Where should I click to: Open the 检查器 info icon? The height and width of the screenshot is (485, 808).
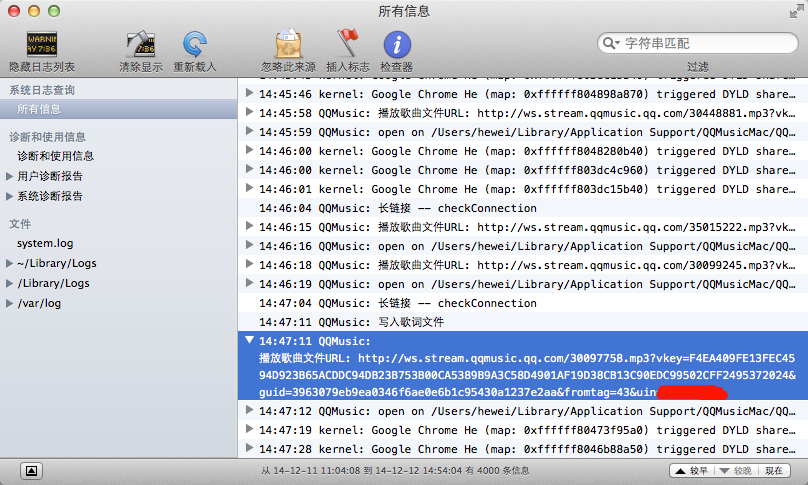397,44
